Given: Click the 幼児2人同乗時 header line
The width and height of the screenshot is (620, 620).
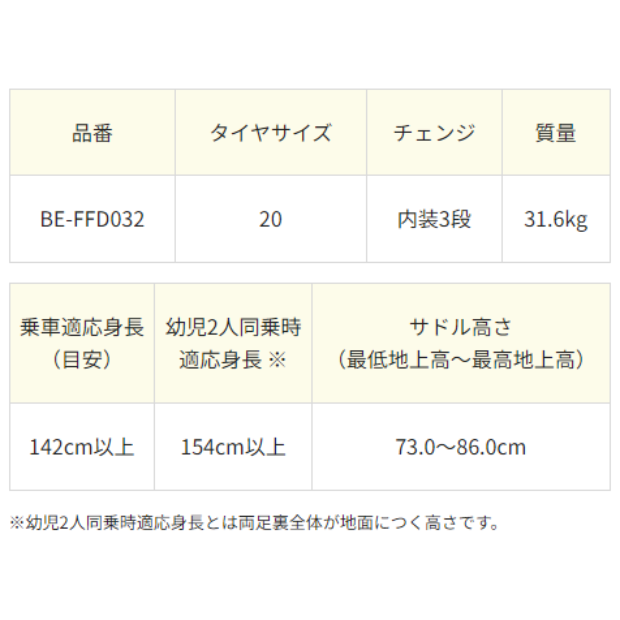Looking at the screenshot, I should coord(233,327).
